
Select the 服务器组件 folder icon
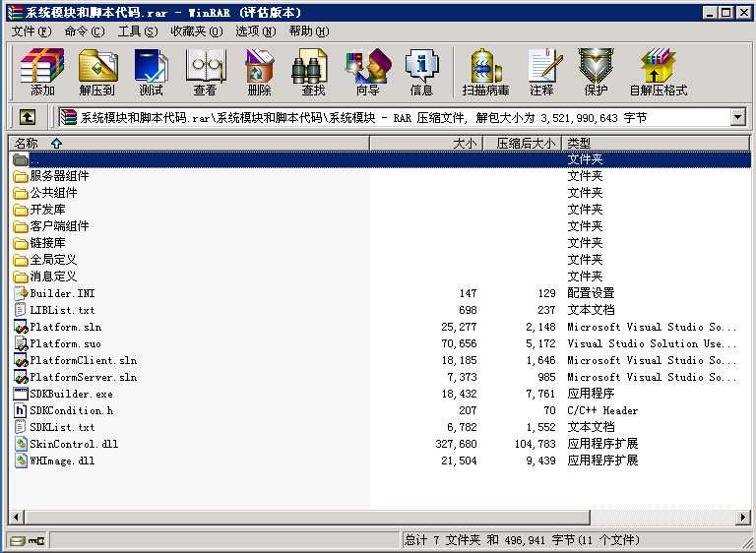tap(21, 176)
